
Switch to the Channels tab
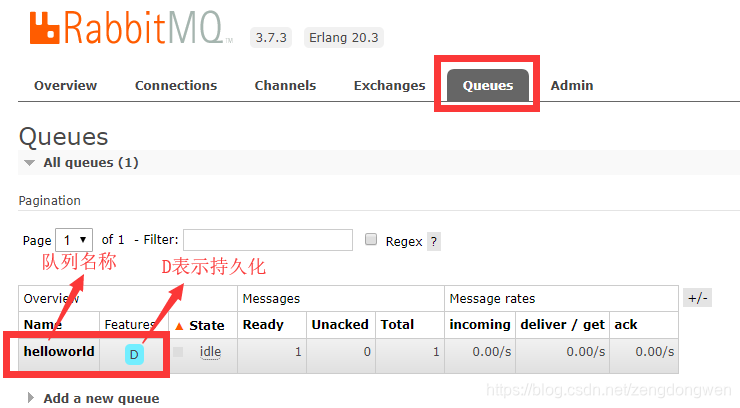coord(285,85)
